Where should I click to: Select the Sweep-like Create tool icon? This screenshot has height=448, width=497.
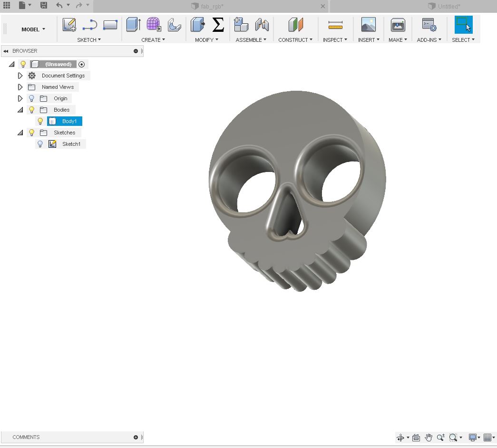[x=175, y=24]
